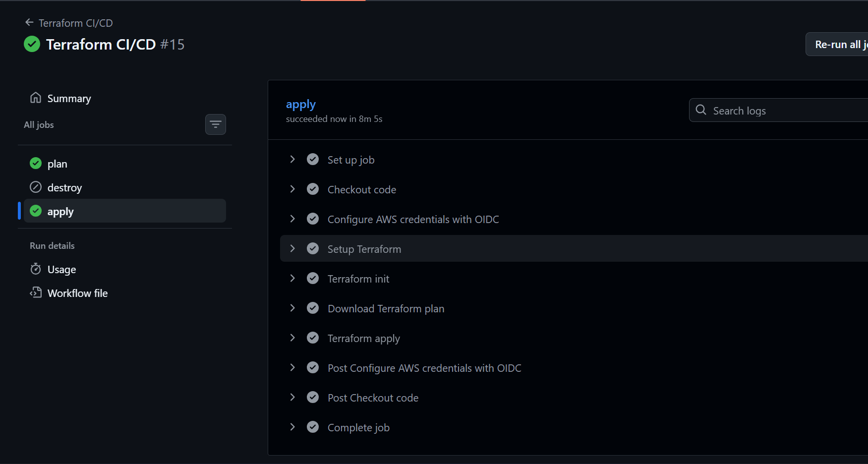Select the apply job in sidebar
868x464 pixels.
click(125, 211)
